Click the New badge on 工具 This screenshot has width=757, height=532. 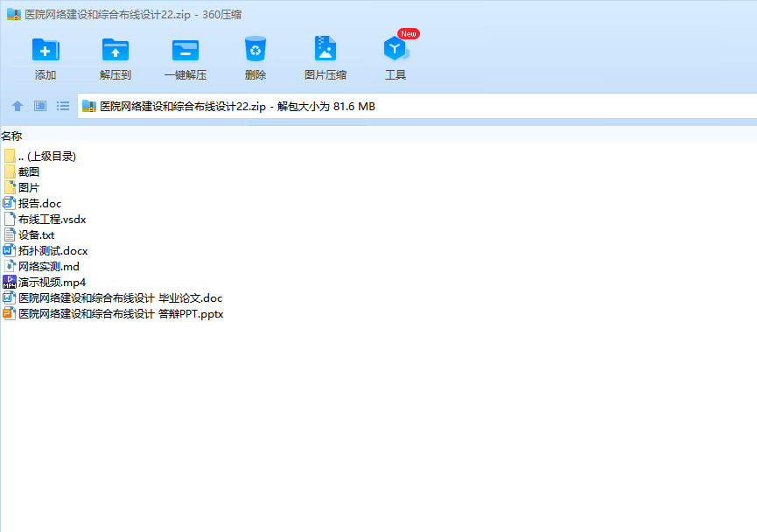click(409, 34)
